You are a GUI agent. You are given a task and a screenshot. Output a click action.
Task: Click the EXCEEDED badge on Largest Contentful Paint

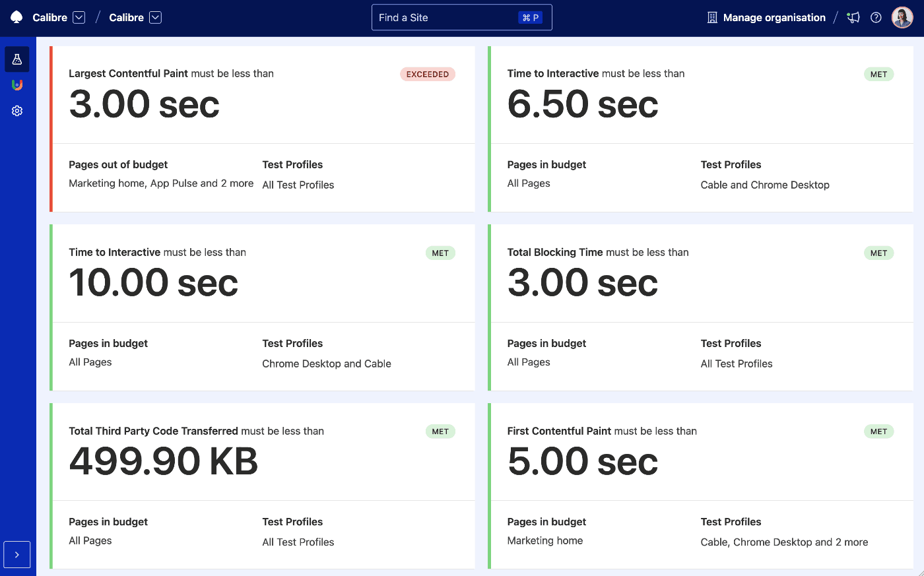click(428, 74)
